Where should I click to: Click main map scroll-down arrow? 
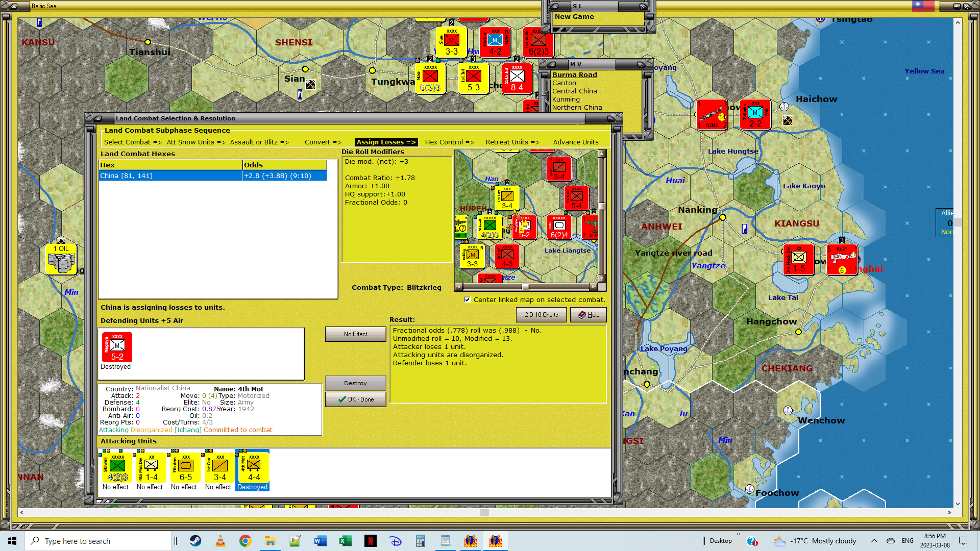tap(958, 504)
